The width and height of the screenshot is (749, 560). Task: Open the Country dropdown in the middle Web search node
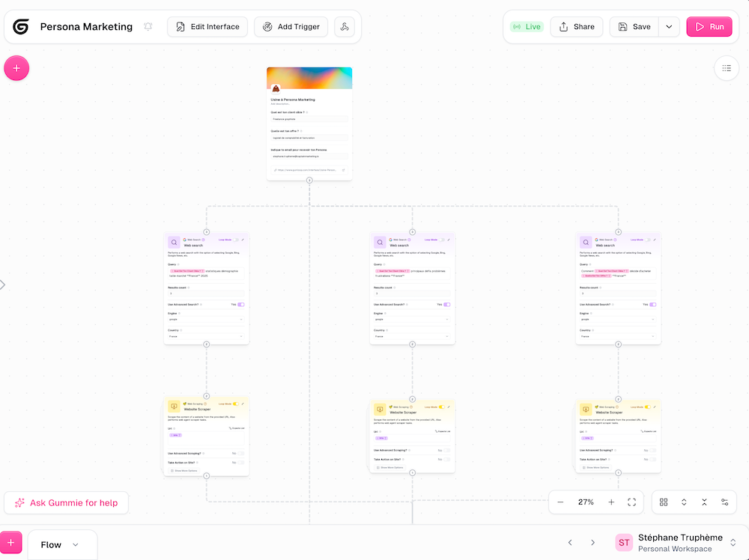pos(412,337)
